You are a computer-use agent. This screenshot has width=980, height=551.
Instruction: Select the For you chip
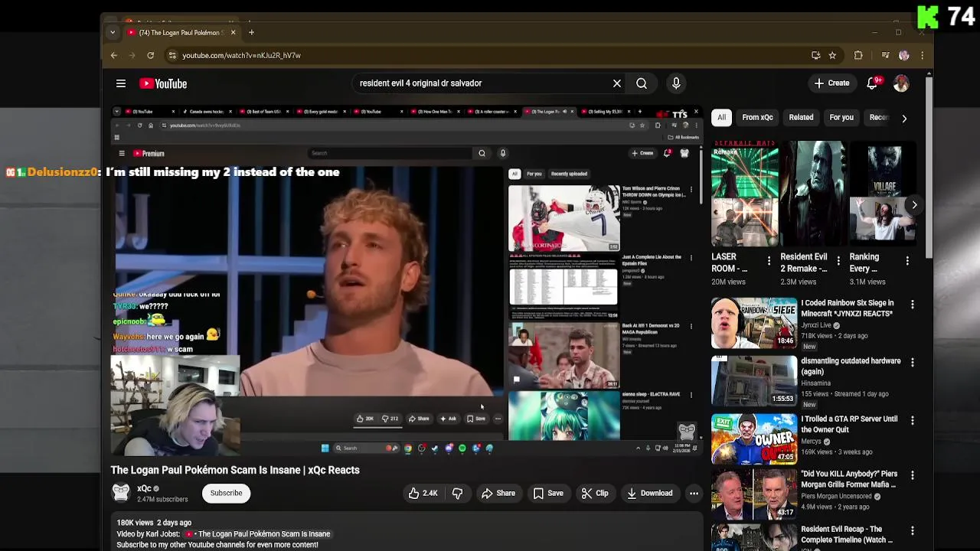841,117
